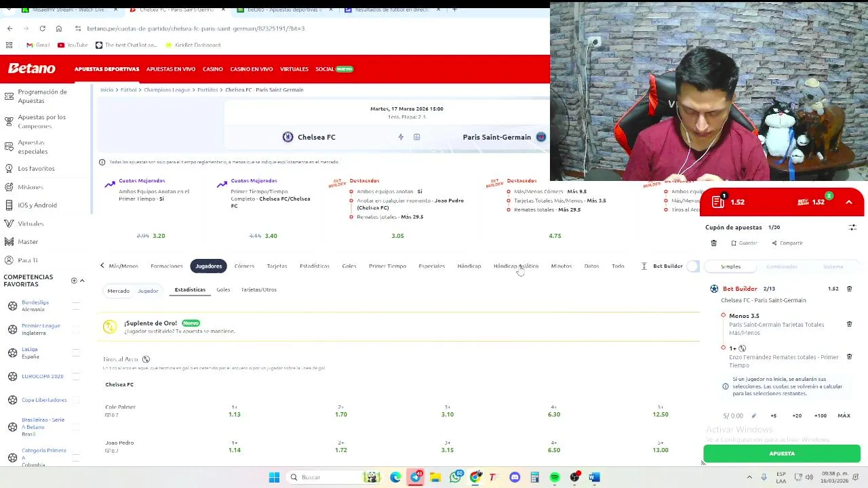
Task: Click the Betano logo
Action: 32,68
